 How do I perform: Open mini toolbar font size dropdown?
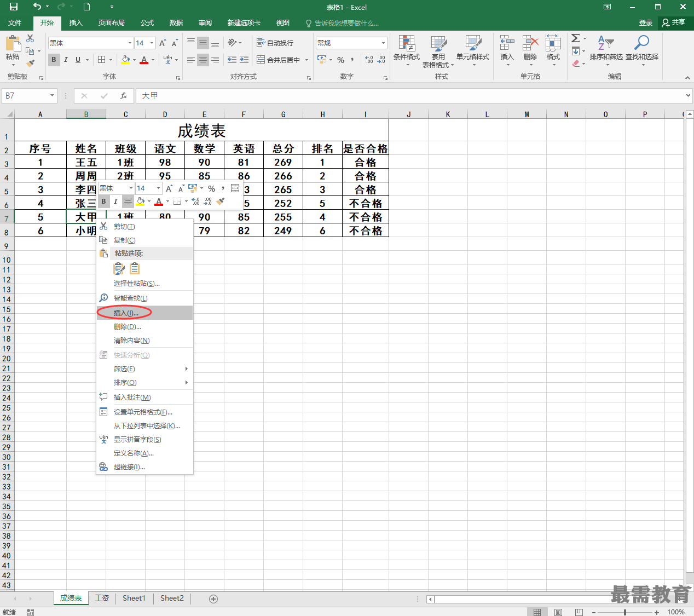(158, 188)
